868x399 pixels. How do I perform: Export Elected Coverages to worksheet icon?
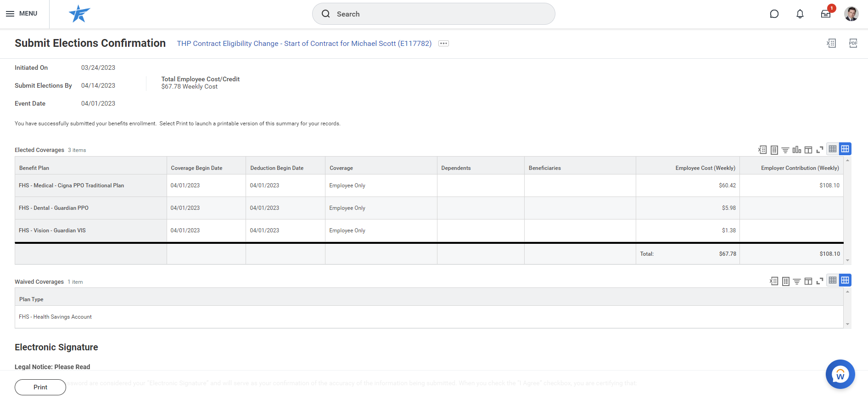tap(774, 150)
